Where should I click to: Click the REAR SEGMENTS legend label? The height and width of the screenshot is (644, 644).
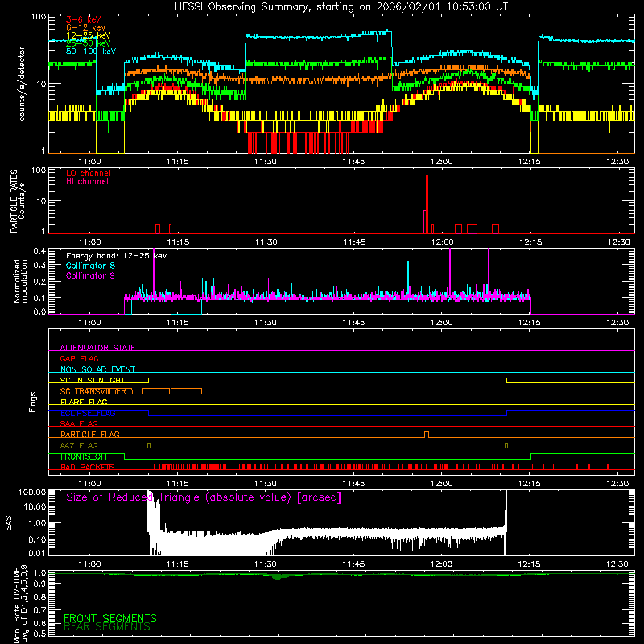click(x=107, y=627)
